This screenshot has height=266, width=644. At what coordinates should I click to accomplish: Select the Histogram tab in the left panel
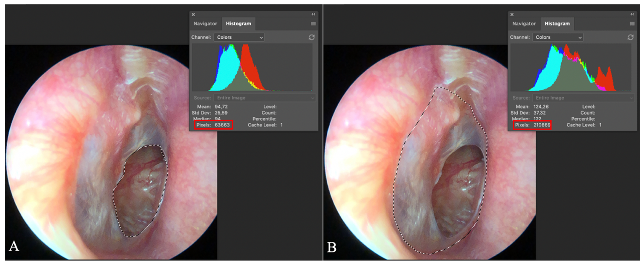(x=238, y=24)
